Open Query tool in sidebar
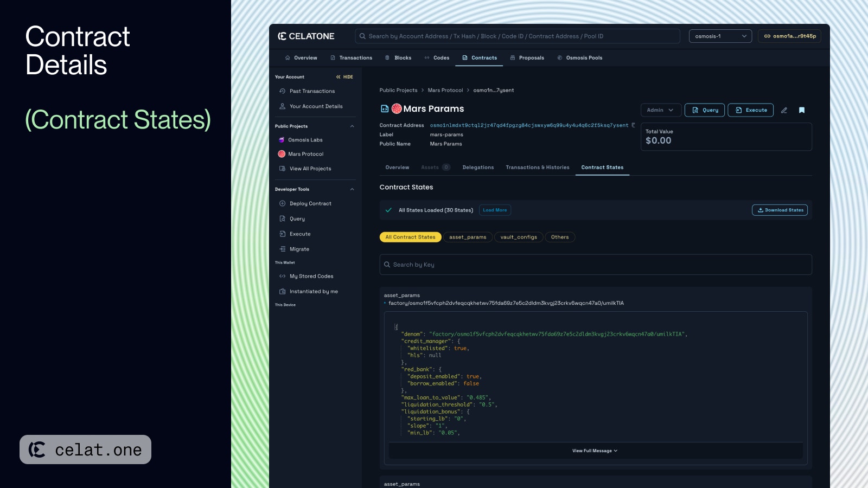Screen dimensions: 868x488 297,219
